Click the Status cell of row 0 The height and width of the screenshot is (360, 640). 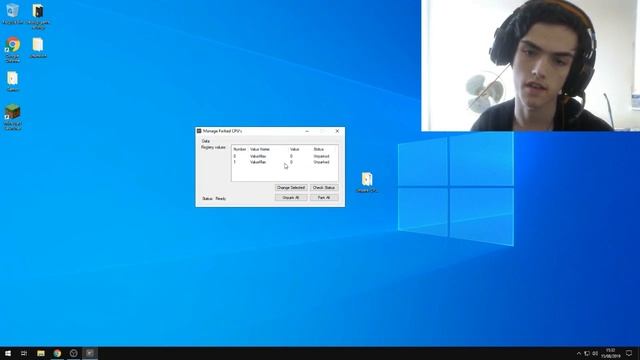321,156
